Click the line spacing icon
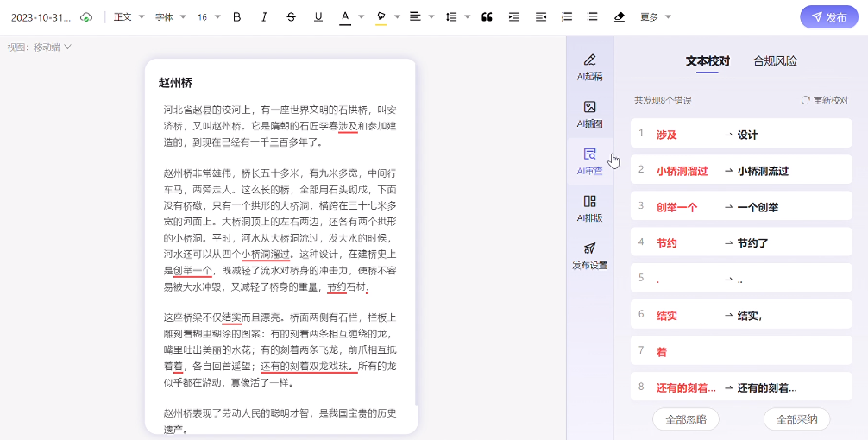 click(451, 17)
